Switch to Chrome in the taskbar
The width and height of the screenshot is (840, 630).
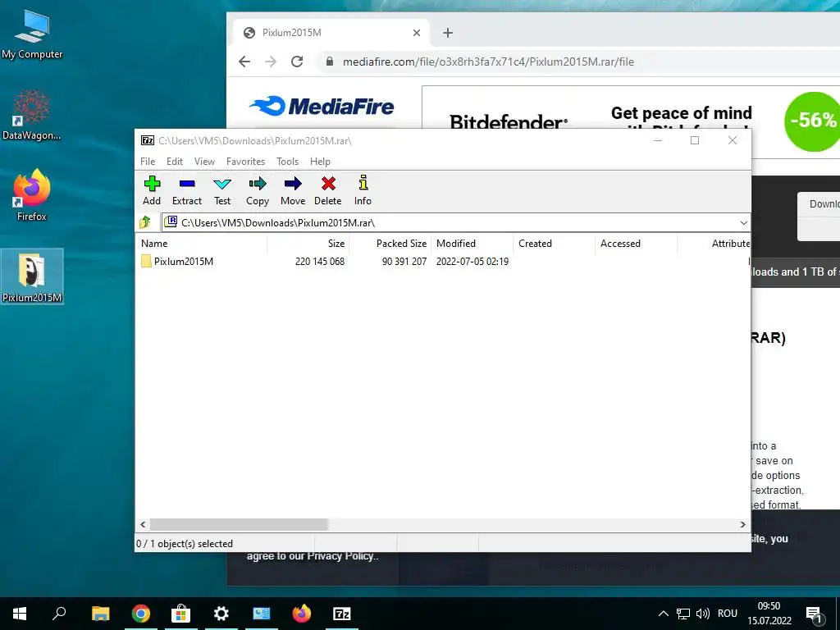tap(141, 614)
